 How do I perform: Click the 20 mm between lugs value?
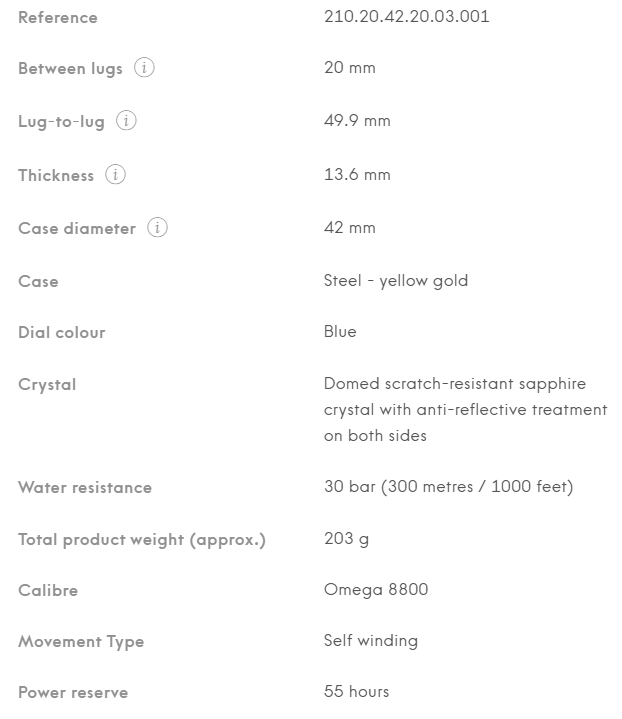(x=350, y=67)
